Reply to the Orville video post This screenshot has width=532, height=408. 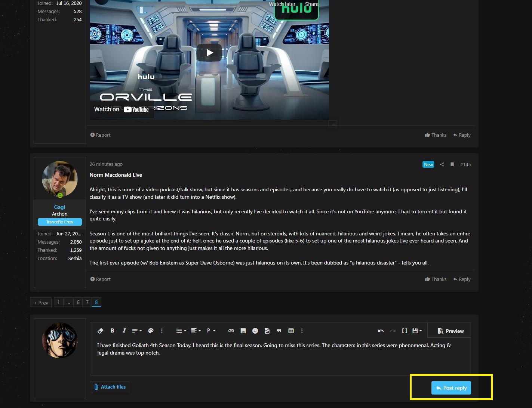pos(462,135)
